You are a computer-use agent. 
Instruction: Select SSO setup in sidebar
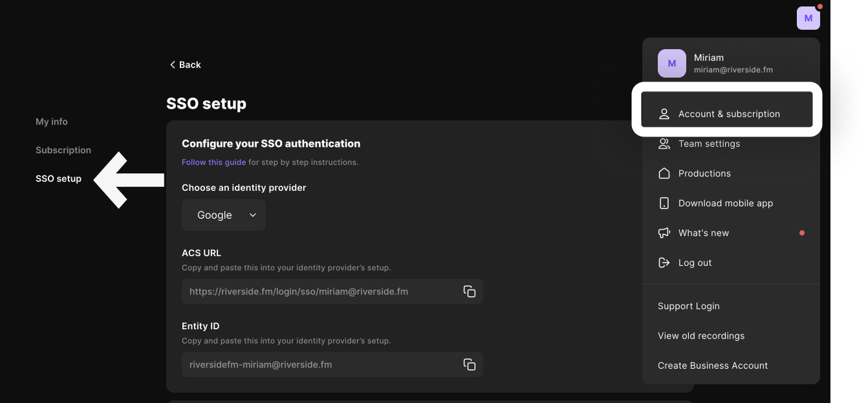click(58, 179)
